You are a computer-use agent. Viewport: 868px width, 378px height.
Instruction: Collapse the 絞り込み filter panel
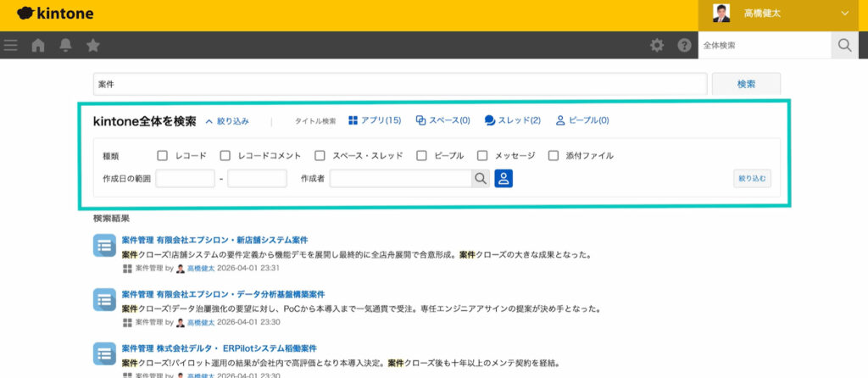coord(227,121)
